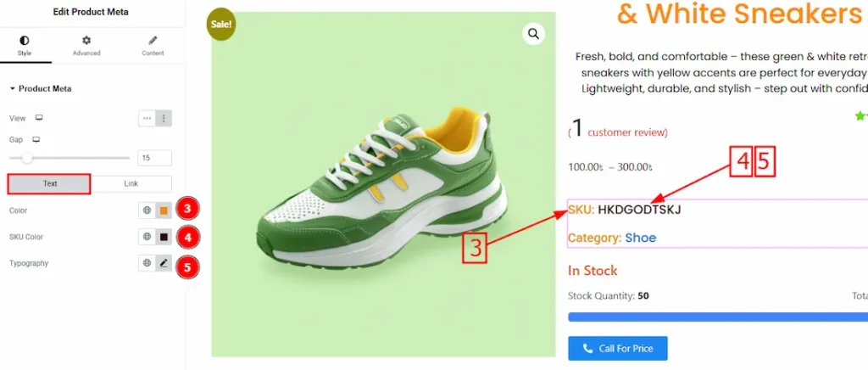Image resolution: width=868 pixels, height=370 pixels.
Task: Click the image zoom magnifier icon
Action: pos(534,34)
